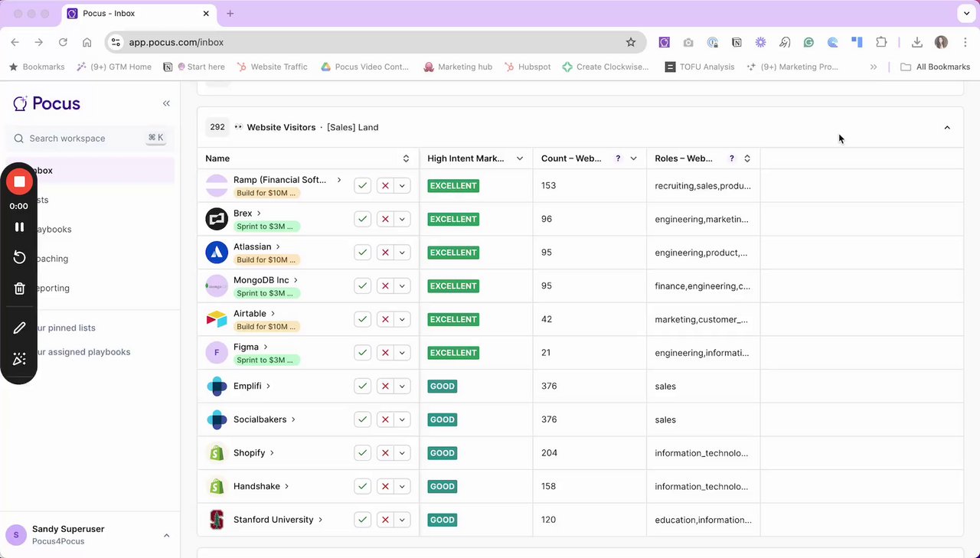980x558 pixels.
Task: Pause the screen recording
Action: pos(19,227)
